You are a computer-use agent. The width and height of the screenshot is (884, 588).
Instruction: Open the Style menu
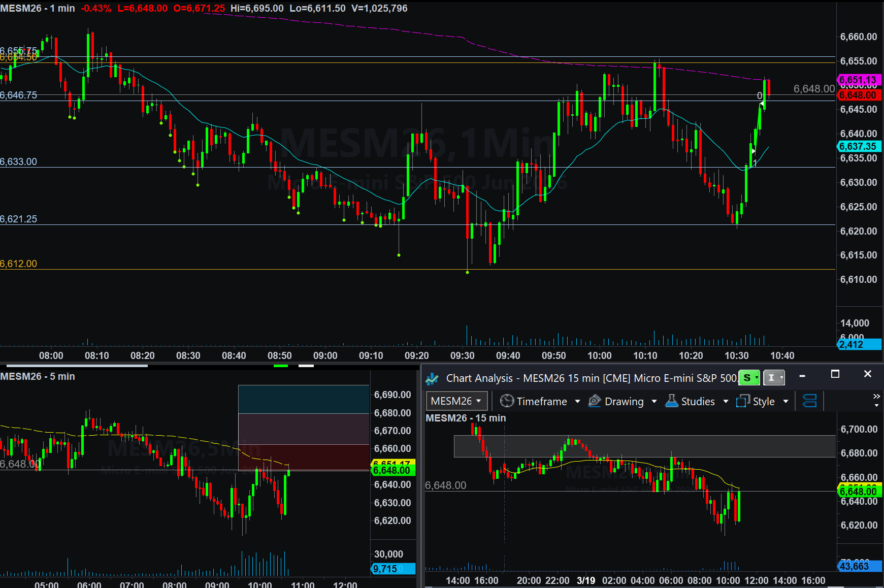(764, 401)
